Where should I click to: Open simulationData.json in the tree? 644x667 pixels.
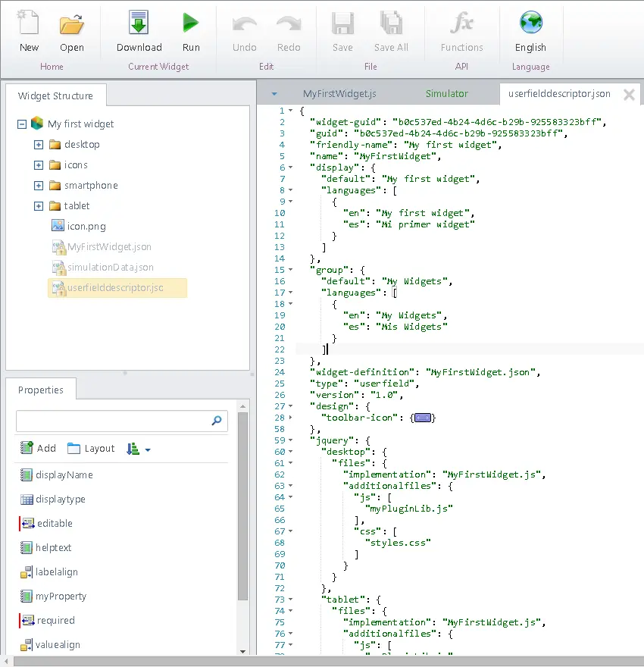pyautogui.click(x=102, y=267)
